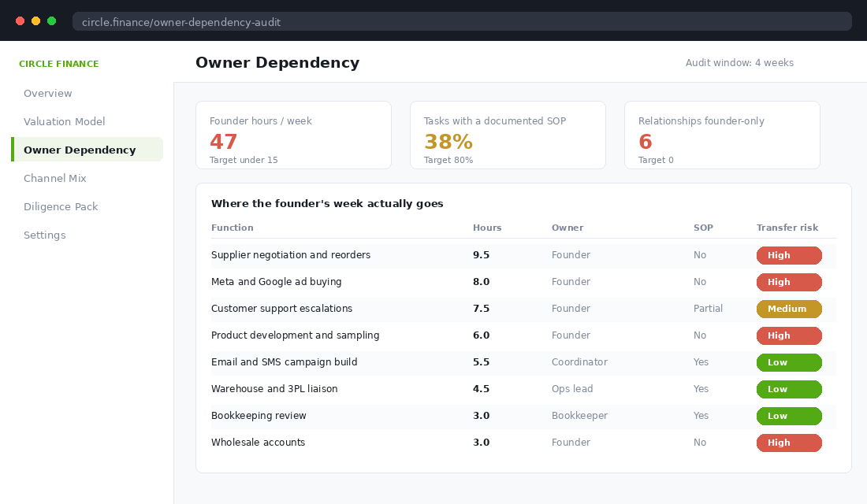Click the Owner column header
The image size is (867, 504).
click(x=567, y=228)
